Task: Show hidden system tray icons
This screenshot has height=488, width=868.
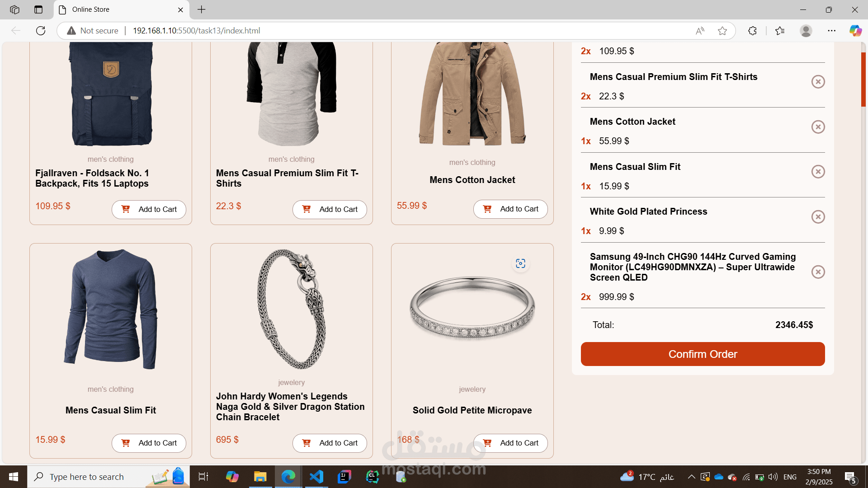Action: coord(691,477)
